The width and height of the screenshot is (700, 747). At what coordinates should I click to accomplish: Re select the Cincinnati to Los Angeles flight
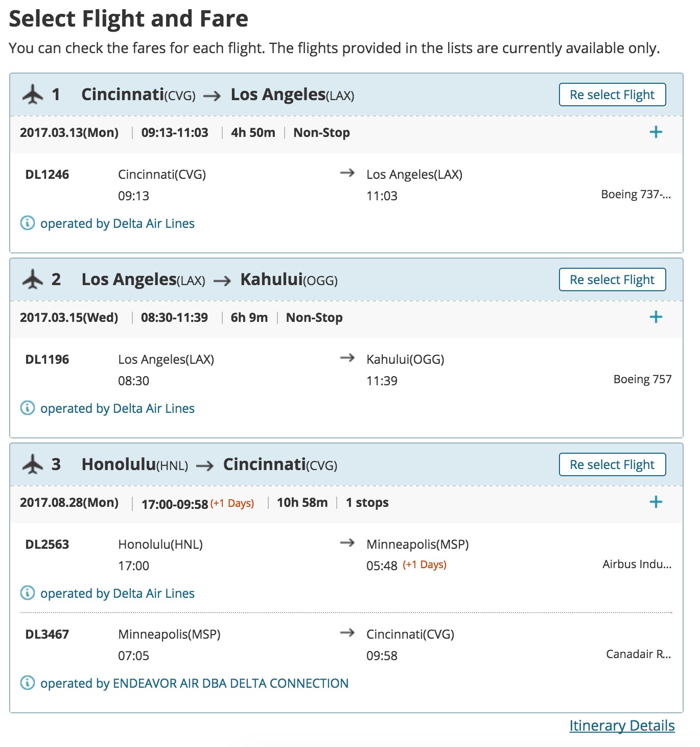(x=612, y=95)
